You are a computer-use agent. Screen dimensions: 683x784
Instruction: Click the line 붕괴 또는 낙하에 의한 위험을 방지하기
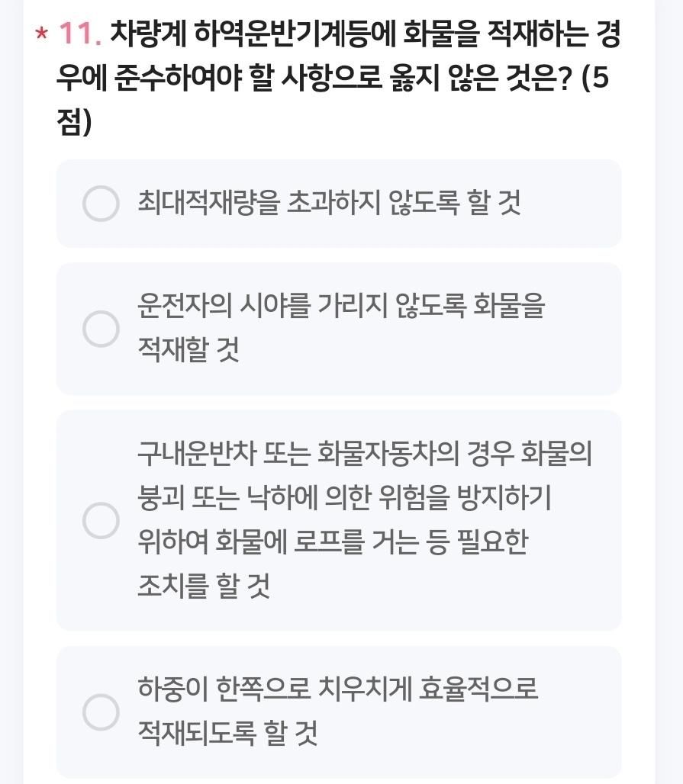point(344,499)
